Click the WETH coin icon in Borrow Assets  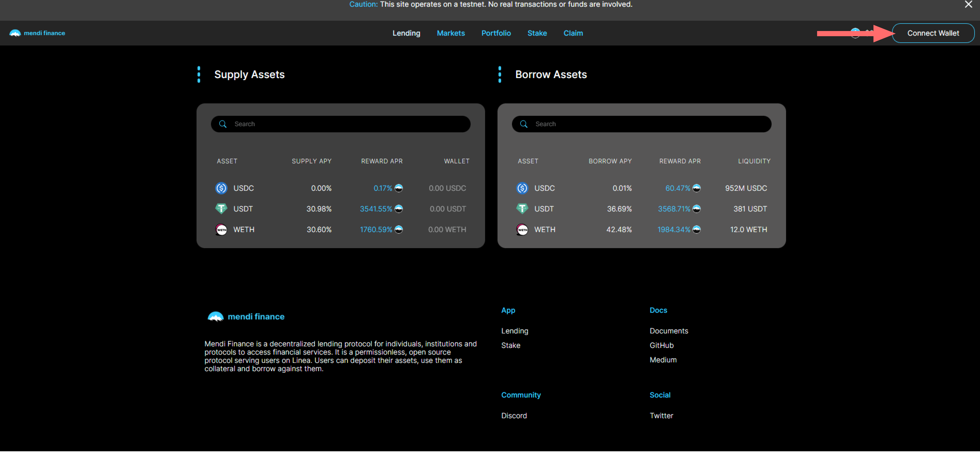coord(522,230)
